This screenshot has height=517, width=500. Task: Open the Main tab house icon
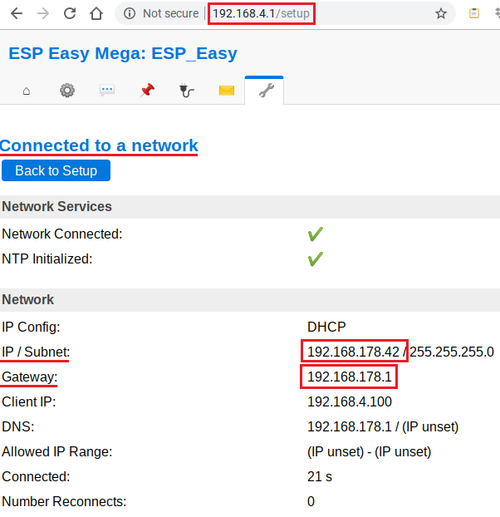pyautogui.click(x=26, y=91)
